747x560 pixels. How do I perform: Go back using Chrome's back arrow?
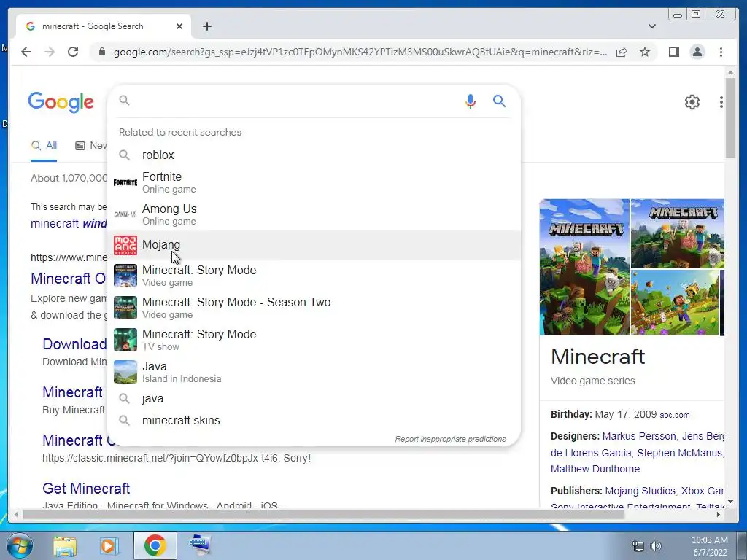point(26,52)
